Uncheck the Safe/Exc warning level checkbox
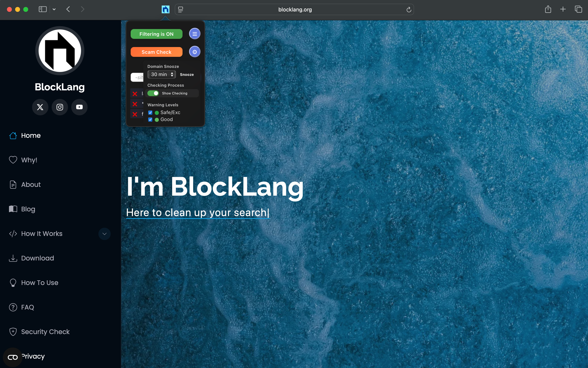The width and height of the screenshot is (588, 368). (150, 113)
